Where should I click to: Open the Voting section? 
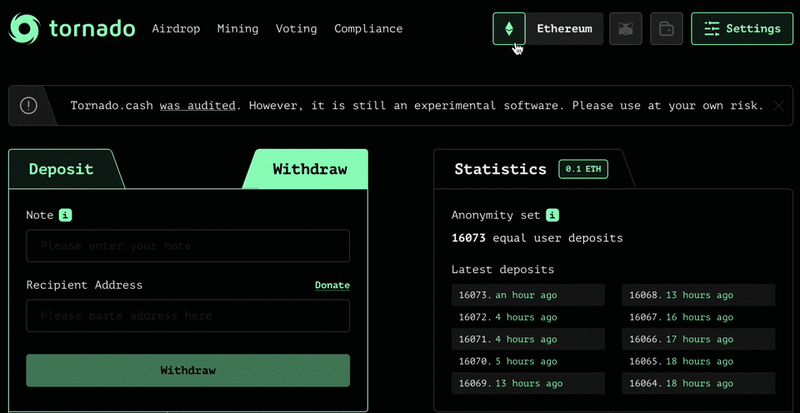tap(296, 29)
